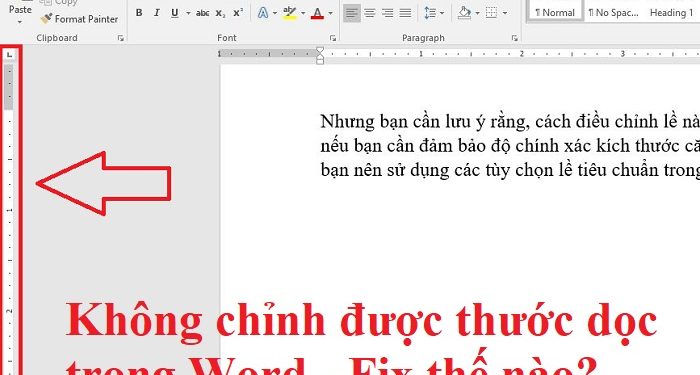Click the text line starting 'bạn nên sử dụng'
Screen dimensions: 700x375
[510, 170]
